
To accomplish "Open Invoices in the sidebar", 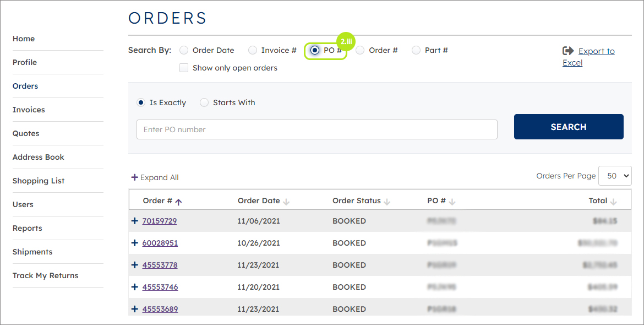I will pos(29,110).
